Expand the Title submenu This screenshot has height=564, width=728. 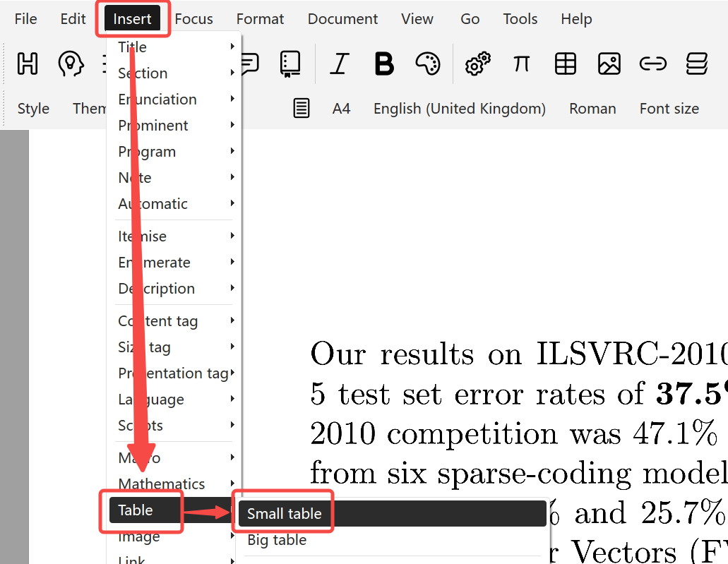pos(174,47)
